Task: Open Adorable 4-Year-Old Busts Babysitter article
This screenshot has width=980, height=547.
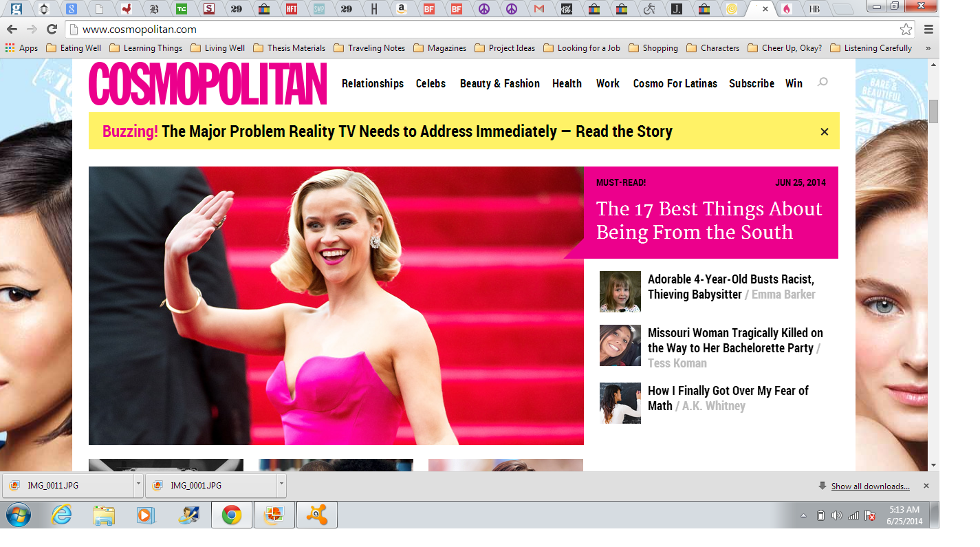Action: click(731, 287)
